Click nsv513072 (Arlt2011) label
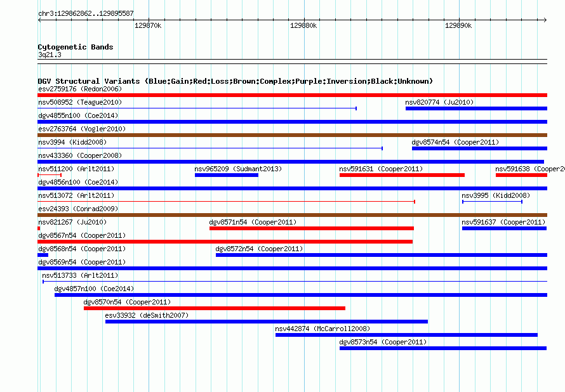Image resolution: width=565 pixels, height=392 pixels. click(x=76, y=195)
